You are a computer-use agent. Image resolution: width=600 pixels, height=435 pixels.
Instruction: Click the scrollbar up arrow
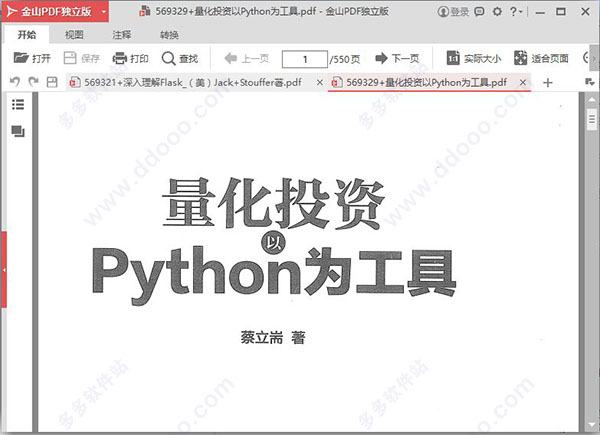tap(592, 99)
